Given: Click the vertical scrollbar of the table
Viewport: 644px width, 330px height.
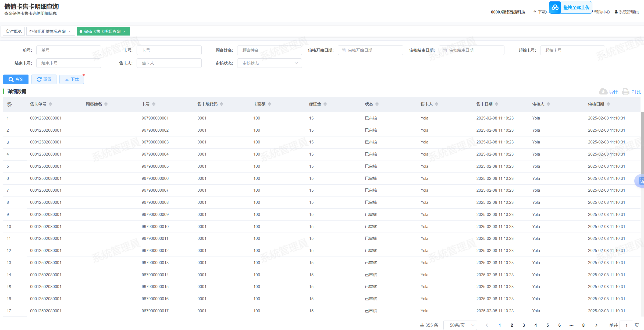Looking at the screenshot, I should 642,143.
